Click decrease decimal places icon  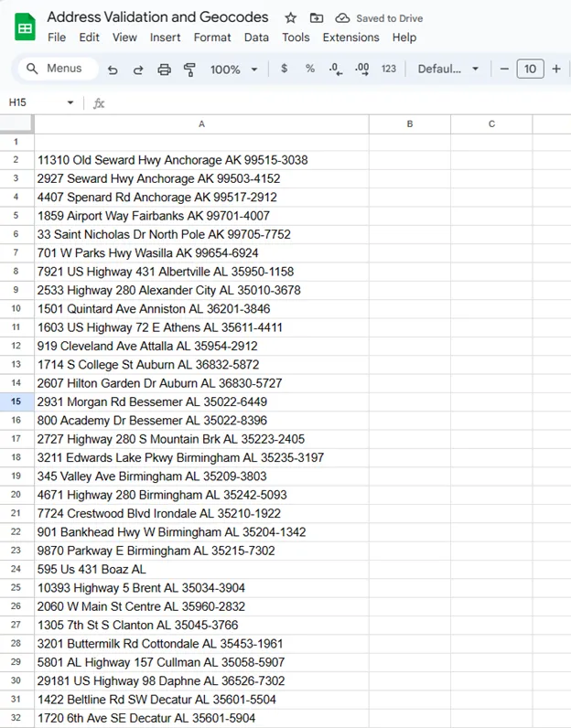(335, 69)
